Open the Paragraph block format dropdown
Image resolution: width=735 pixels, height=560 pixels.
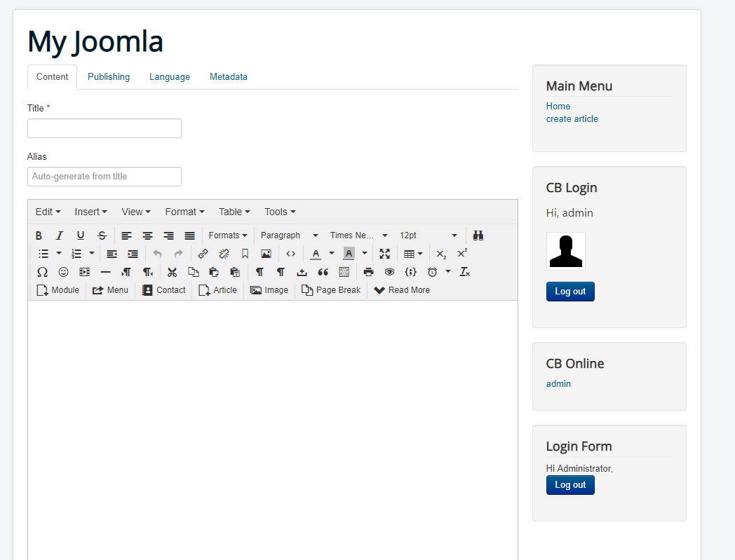289,235
